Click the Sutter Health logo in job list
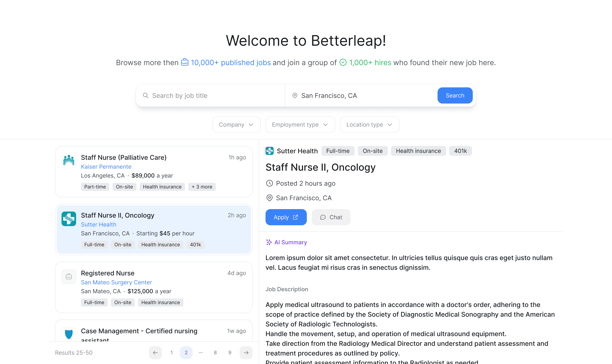The height and width of the screenshot is (364, 612). click(69, 219)
